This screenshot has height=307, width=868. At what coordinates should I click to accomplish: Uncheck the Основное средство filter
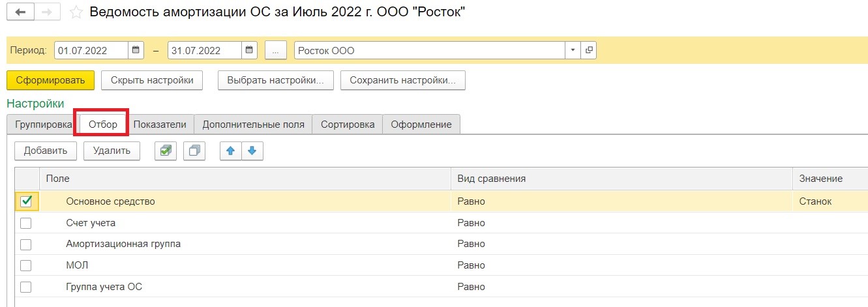click(26, 201)
